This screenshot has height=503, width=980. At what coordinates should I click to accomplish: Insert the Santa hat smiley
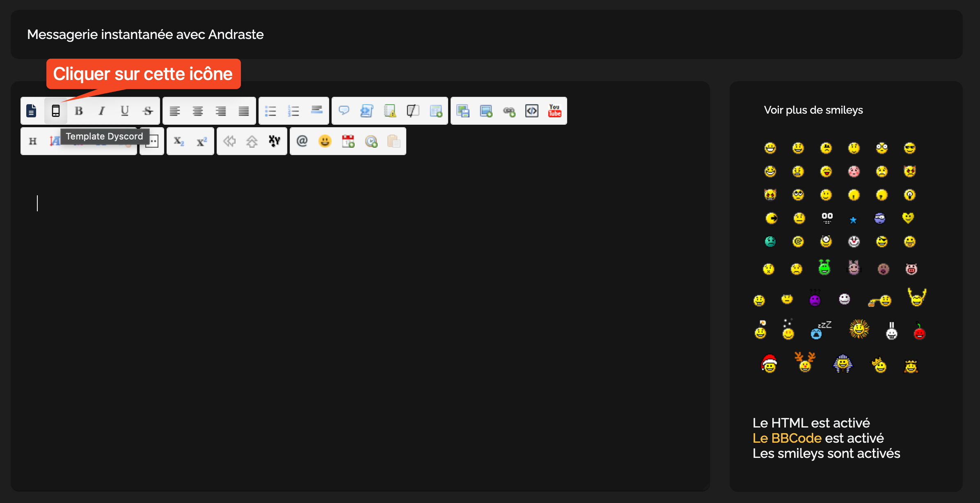click(769, 364)
